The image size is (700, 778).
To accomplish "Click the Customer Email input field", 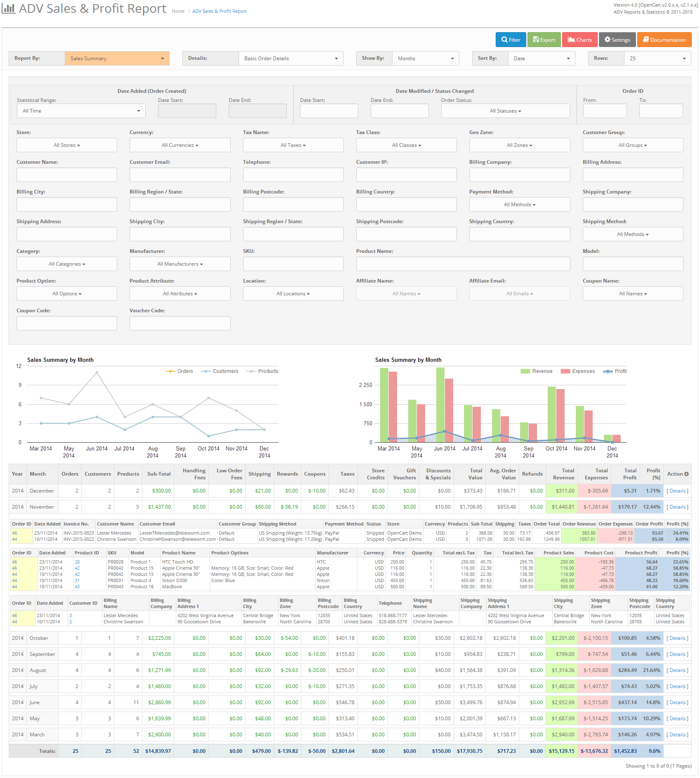I will pyautogui.click(x=180, y=174).
